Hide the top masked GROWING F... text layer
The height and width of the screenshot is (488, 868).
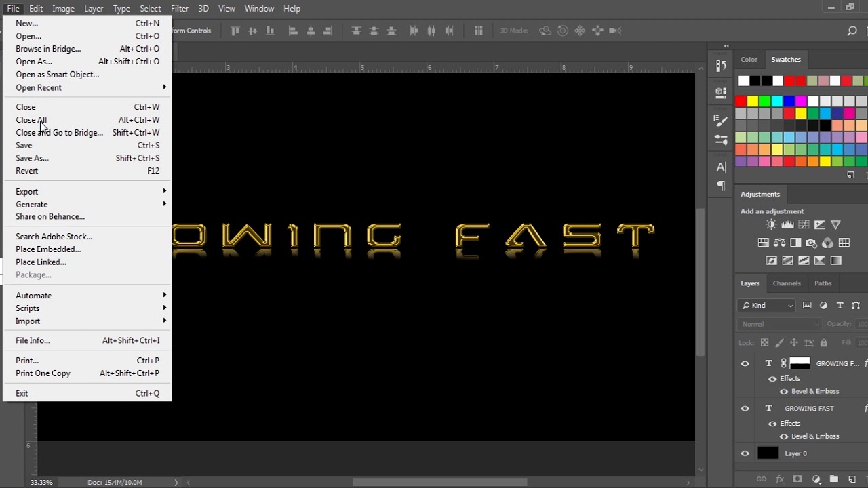(x=745, y=363)
